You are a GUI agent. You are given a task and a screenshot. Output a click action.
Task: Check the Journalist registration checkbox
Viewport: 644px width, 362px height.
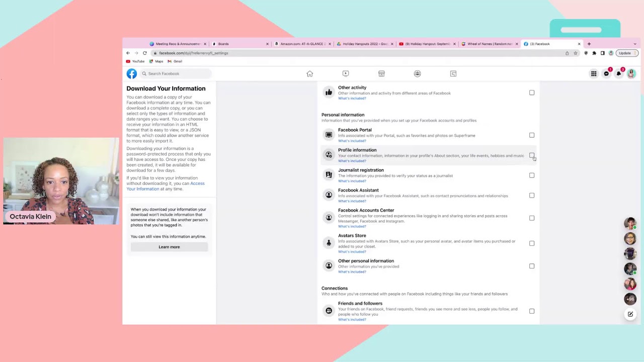[x=532, y=175]
